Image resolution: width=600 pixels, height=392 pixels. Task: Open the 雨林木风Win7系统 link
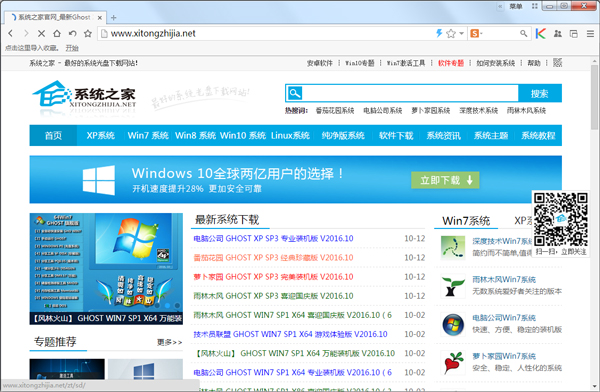click(504, 279)
